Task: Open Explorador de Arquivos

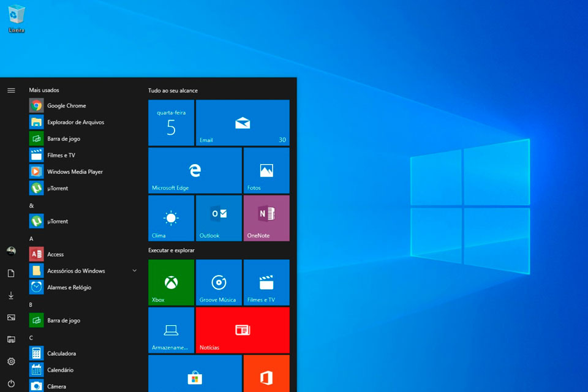Action: (83, 123)
